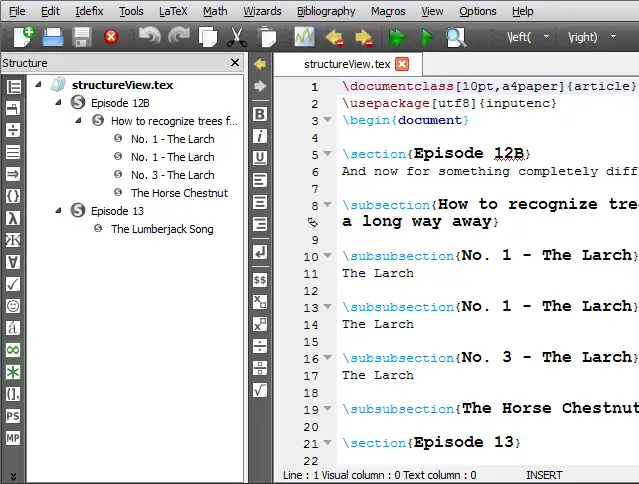Open the LaTeX menu
Image resolution: width=639 pixels, height=484 pixels.
(x=173, y=11)
